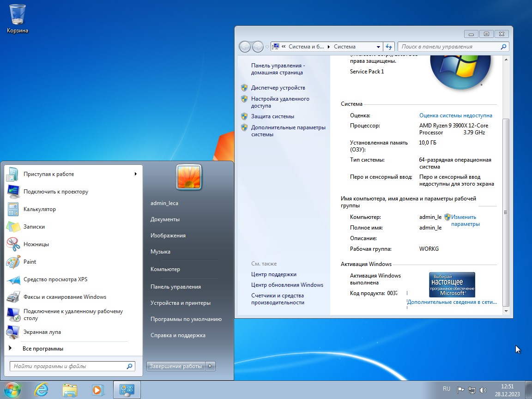Click the Ножницы scissors icon
The height and width of the screenshot is (399, 532).
(x=13, y=244)
